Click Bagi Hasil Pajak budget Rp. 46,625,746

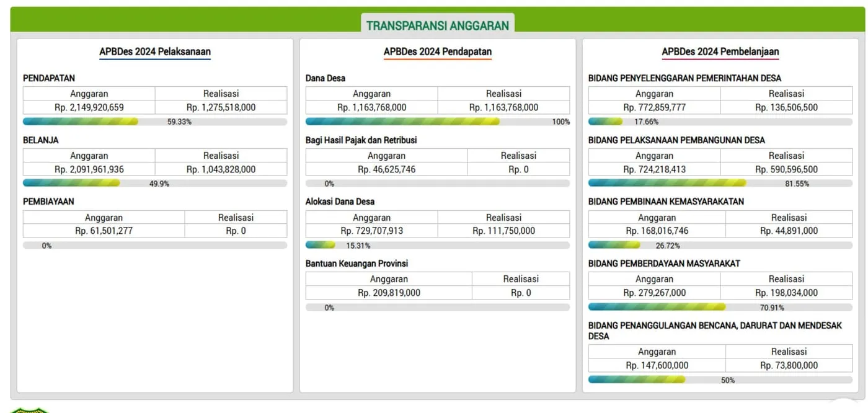point(386,169)
